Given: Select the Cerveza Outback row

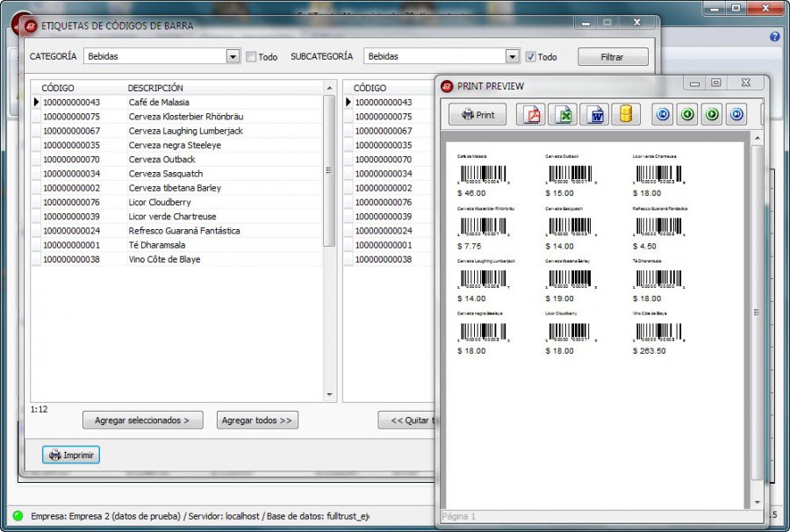Looking at the screenshot, I should 176,159.
